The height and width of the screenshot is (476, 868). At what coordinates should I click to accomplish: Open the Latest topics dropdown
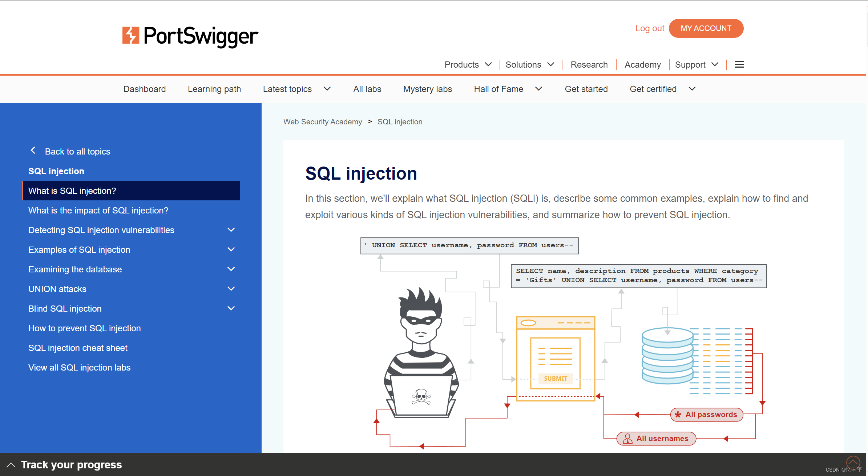click(296, 89)
